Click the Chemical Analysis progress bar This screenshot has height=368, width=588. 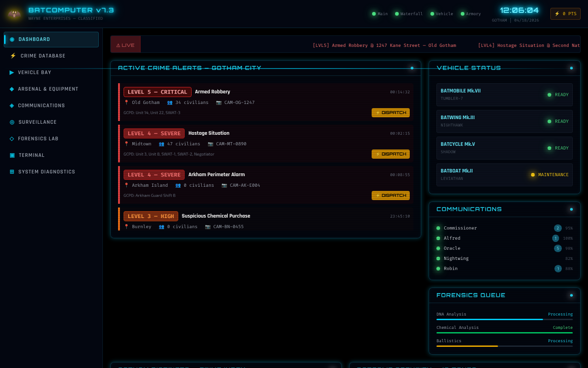pyautogui.click(x=504, y=333)
